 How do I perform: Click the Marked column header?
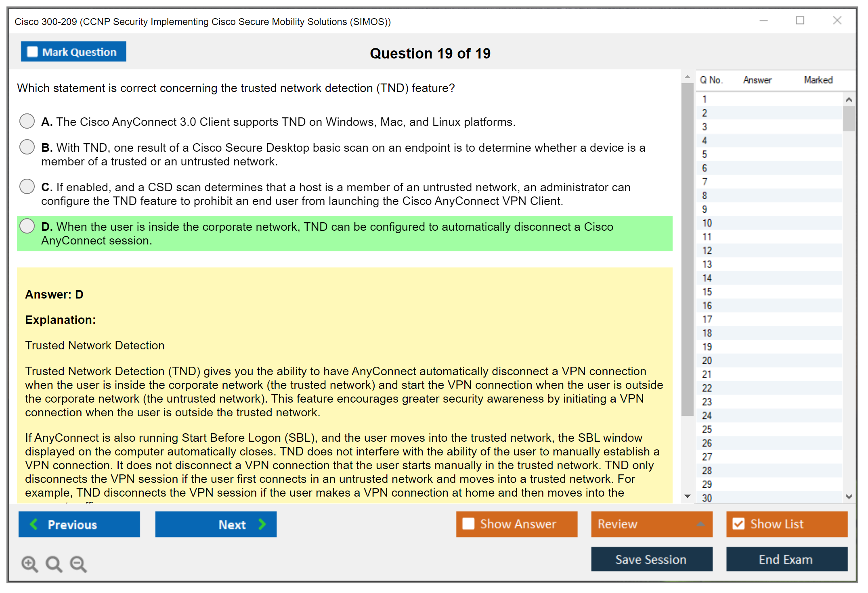pyautogui.click(x=818, y=80)
